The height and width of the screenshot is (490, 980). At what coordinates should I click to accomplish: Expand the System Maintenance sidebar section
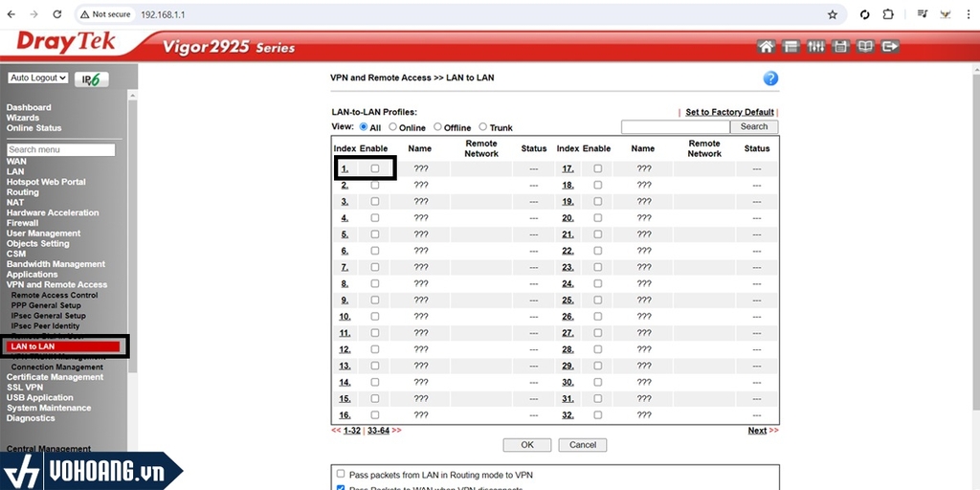point(49,408)
